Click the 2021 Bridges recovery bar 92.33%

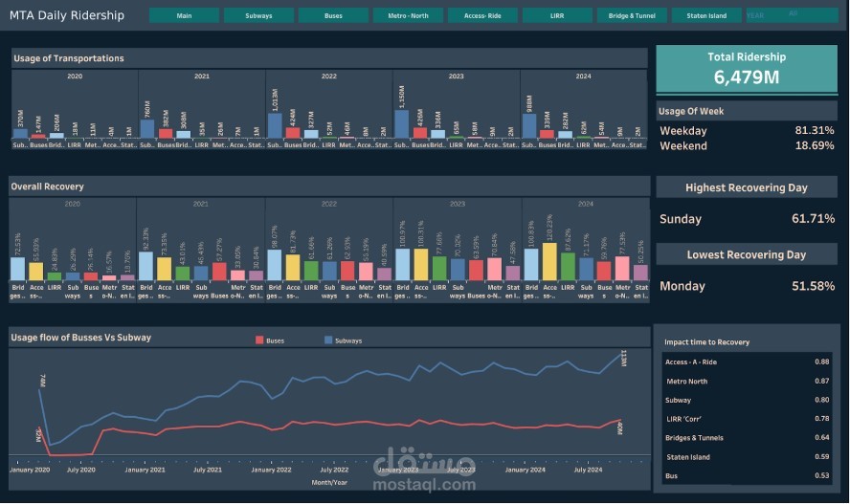[145, 267]
